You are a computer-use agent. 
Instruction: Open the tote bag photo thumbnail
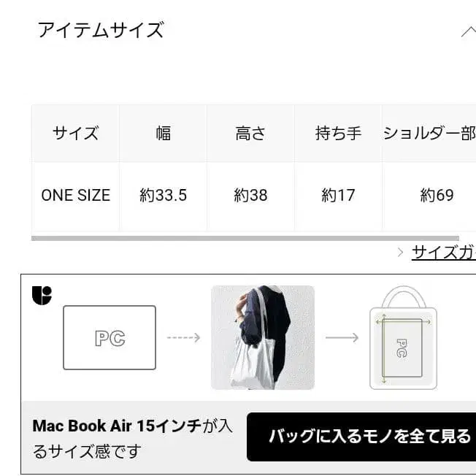(x=263, y=337)
